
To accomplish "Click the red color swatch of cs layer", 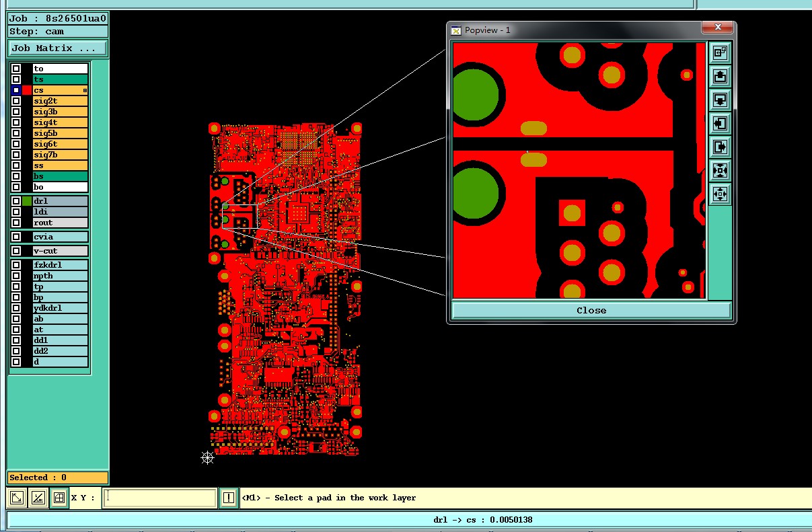I will click(x=27, y=90).
